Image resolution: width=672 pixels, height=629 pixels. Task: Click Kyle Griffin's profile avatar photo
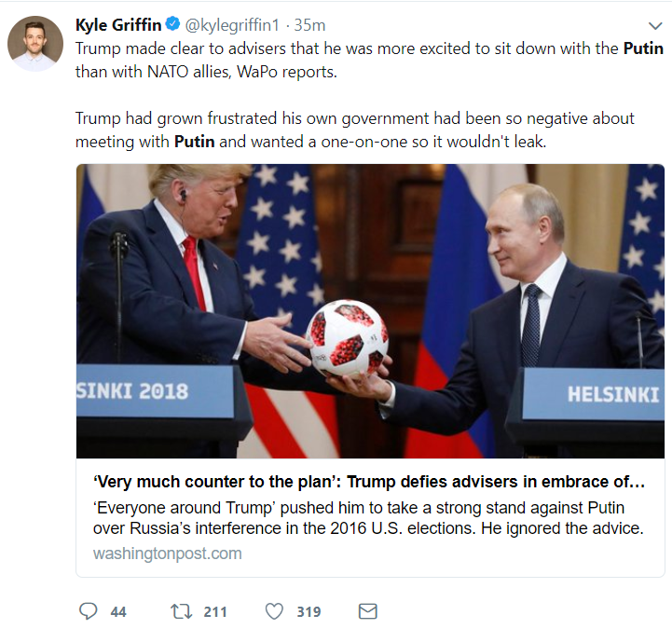(x=35, y=44)
